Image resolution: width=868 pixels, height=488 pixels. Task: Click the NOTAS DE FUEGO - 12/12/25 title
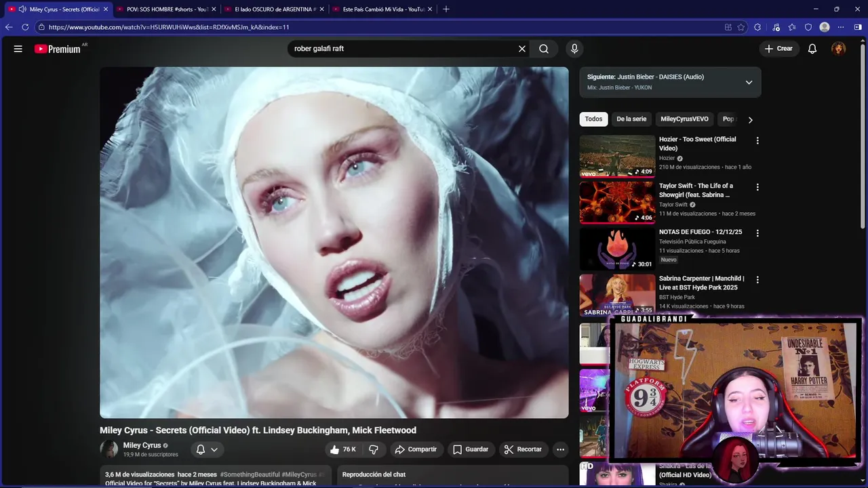pyautogui.click(x=701, y=232)
